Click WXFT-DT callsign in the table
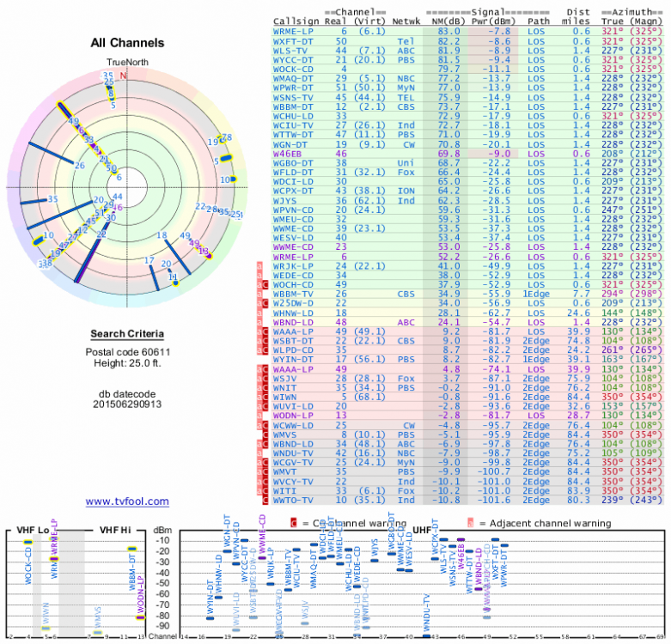The image size is (671, 644). tap(293, 41)
